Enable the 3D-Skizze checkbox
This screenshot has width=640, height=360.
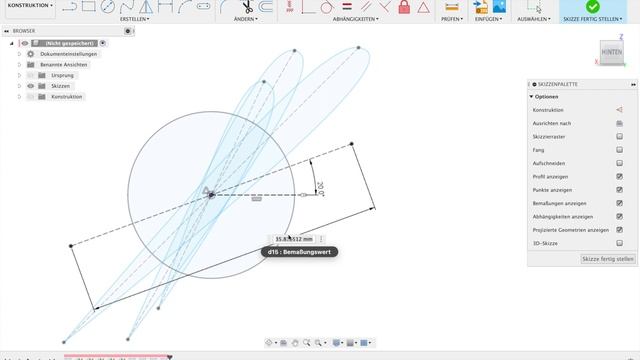pos(619,243)
